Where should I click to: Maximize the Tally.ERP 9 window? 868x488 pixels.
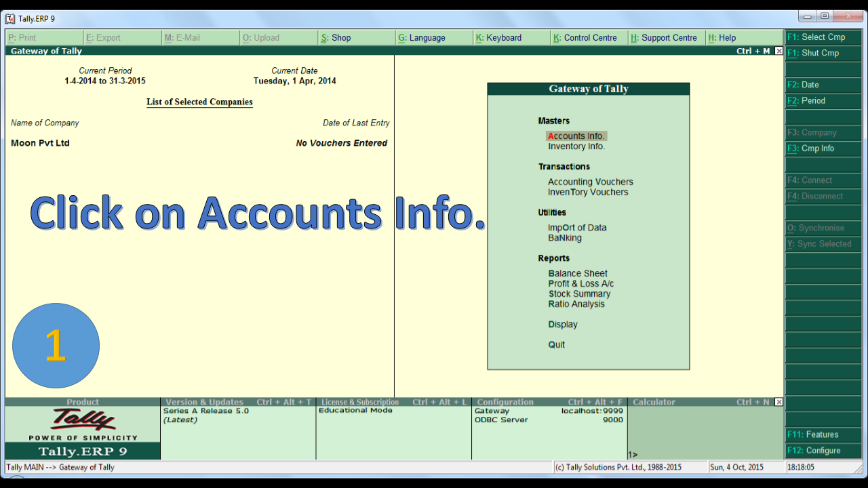pyautogui.click(x=825, y=16)
